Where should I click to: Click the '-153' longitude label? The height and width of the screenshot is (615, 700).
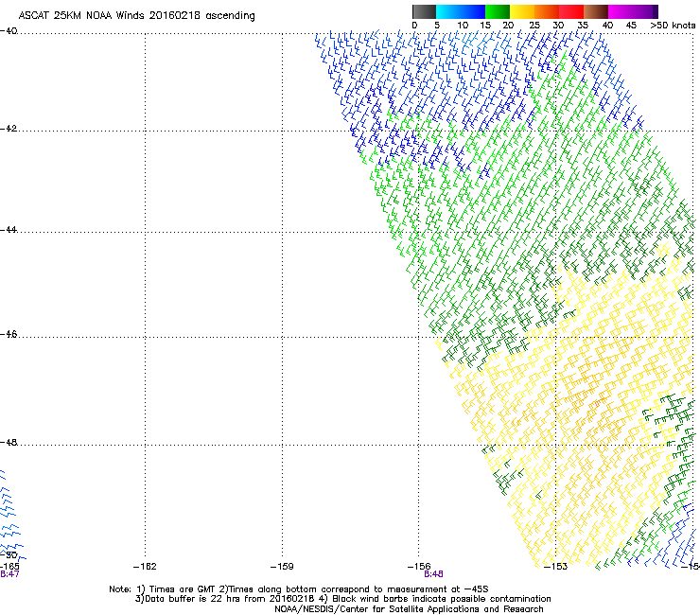pyautogui.click(x=555, y=567)
